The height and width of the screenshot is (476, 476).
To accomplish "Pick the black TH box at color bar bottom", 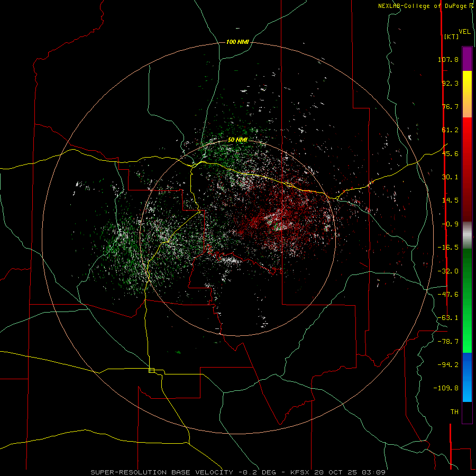I will pos(467,413).
